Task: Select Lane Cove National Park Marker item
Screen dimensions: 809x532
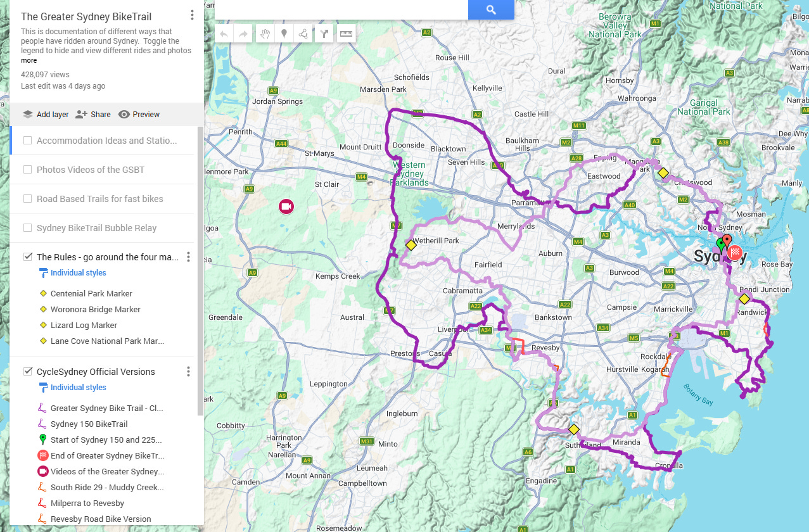Action: pyautogui.click(x=108, y=341)
